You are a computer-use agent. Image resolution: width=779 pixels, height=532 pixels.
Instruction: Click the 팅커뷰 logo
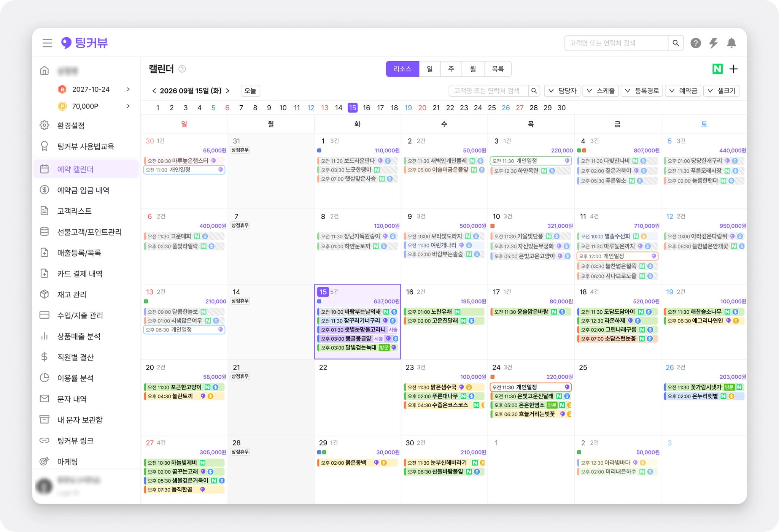[84, 43]
